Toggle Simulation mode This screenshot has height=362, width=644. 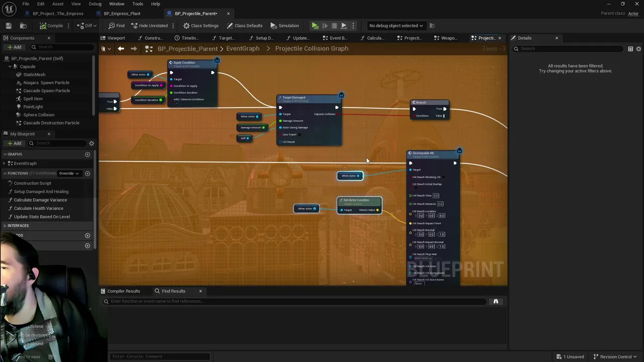284,26
